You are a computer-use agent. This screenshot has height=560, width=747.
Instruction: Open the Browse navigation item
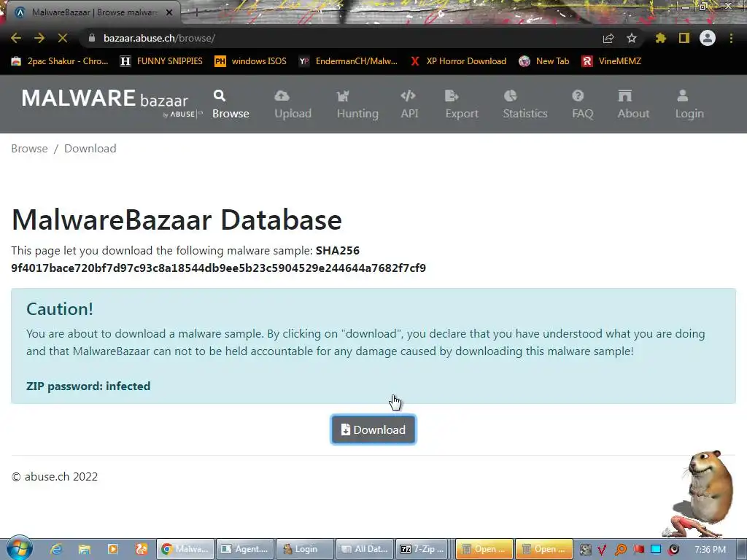(x=231, y=104)
